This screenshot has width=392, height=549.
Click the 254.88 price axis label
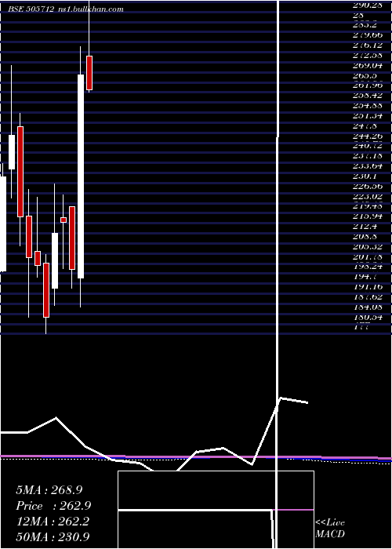tap(368, 106)
